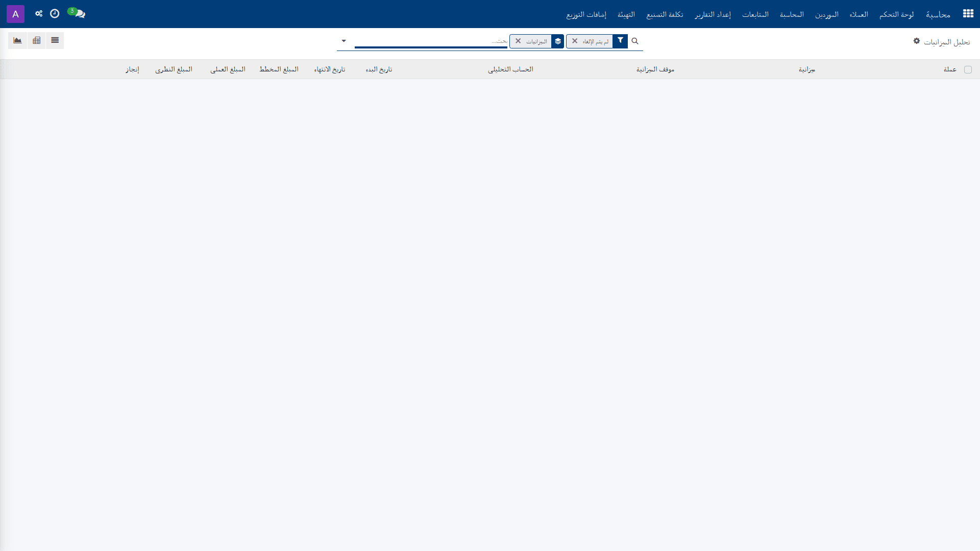Image resolution: width=980 pixels, height=551 pixels.
Task: Remove the الميزانيات group-by tag
Action: pyautogui.click(x=518, y=41)
